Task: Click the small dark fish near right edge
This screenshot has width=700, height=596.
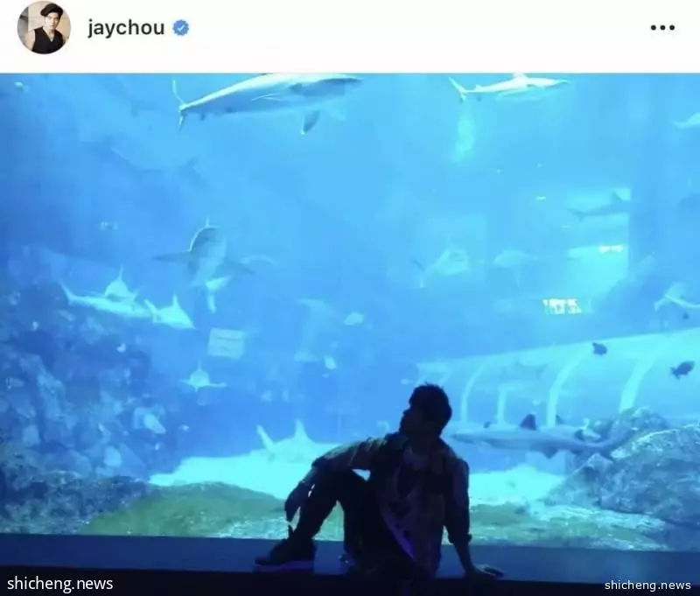Action: click(682, 369)
